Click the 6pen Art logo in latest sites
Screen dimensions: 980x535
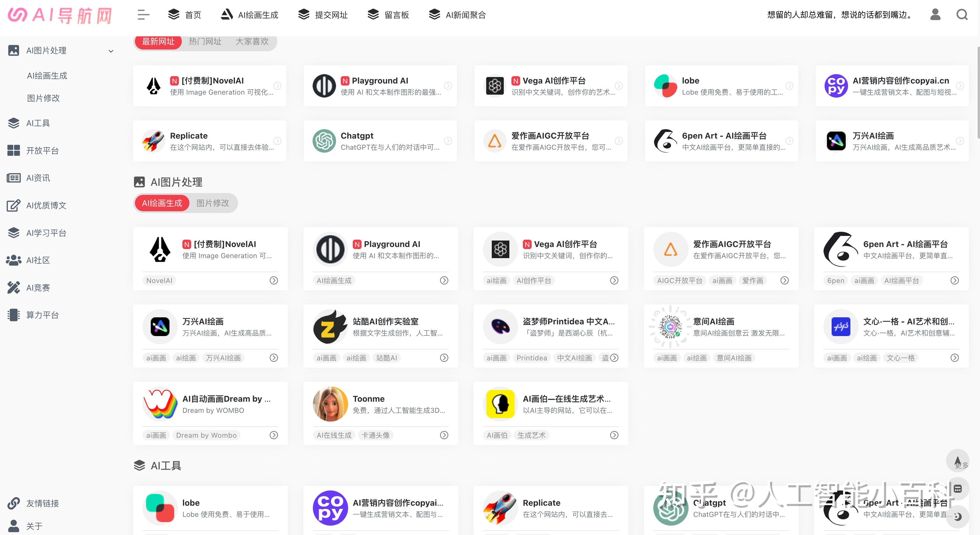(665, 141)
